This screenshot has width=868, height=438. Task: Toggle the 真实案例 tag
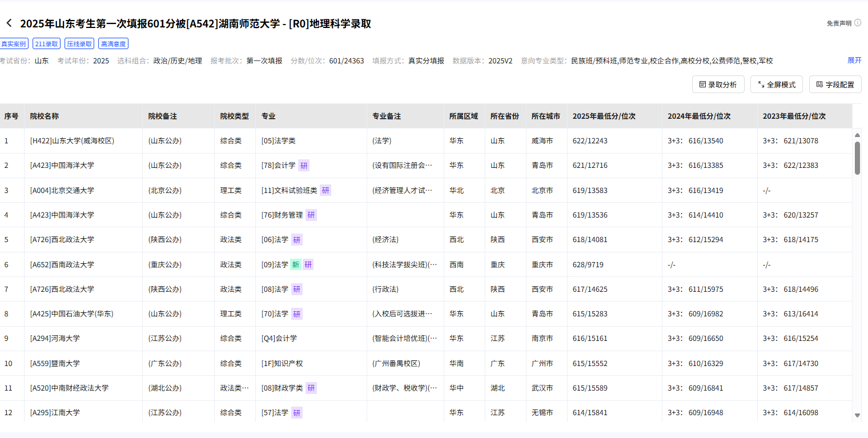13,43
